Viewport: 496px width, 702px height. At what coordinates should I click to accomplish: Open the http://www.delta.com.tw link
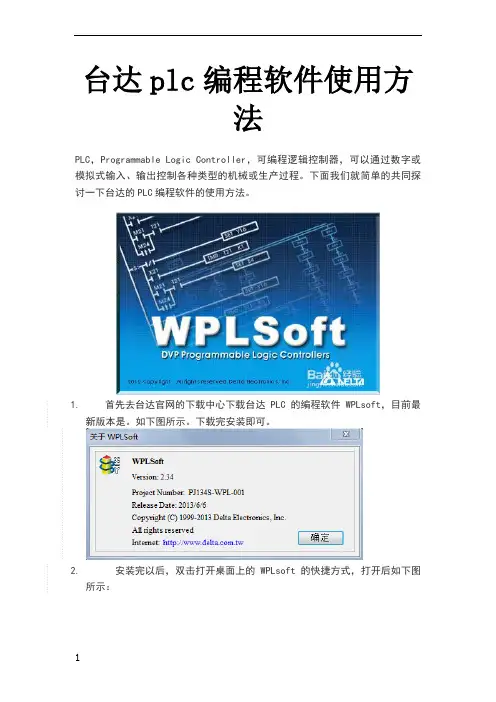pyautogui.click(x=203, y=542)
